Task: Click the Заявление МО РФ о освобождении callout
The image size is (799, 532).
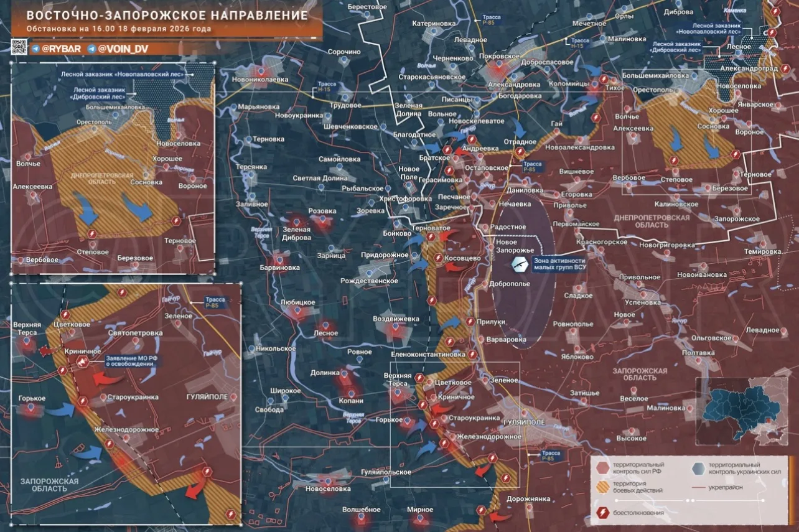Action: (x=129, y=360)
